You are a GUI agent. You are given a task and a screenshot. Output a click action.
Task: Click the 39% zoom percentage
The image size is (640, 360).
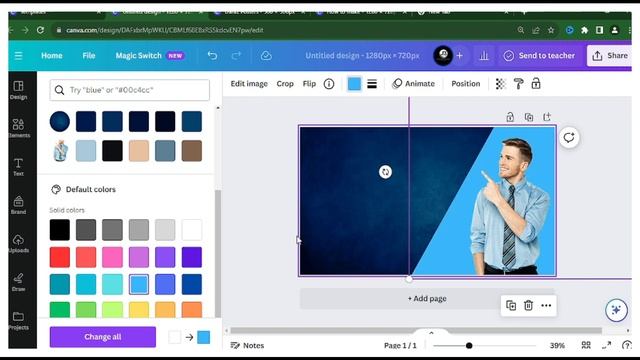[x=557, y=345]
